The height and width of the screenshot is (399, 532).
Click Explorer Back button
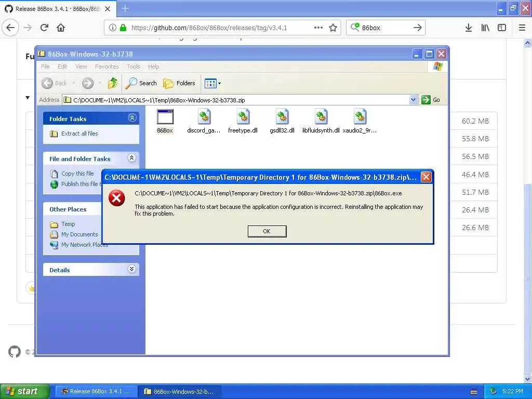tap(55, 83)
